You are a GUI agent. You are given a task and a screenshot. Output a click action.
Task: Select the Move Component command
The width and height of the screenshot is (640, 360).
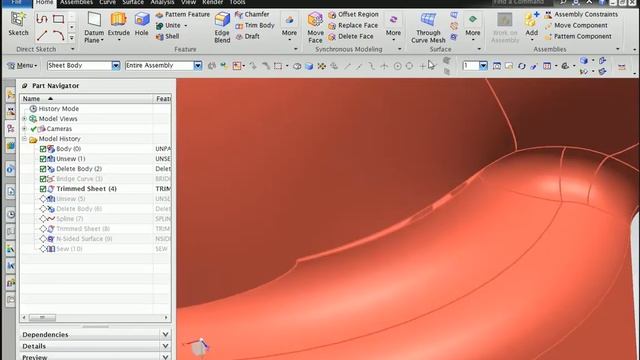576,25
